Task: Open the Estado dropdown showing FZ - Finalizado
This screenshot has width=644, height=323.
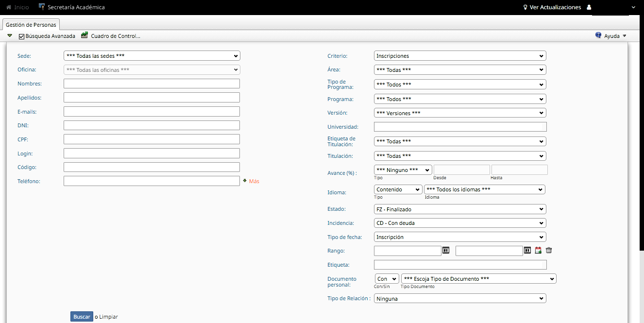Action: coord(460,209)
